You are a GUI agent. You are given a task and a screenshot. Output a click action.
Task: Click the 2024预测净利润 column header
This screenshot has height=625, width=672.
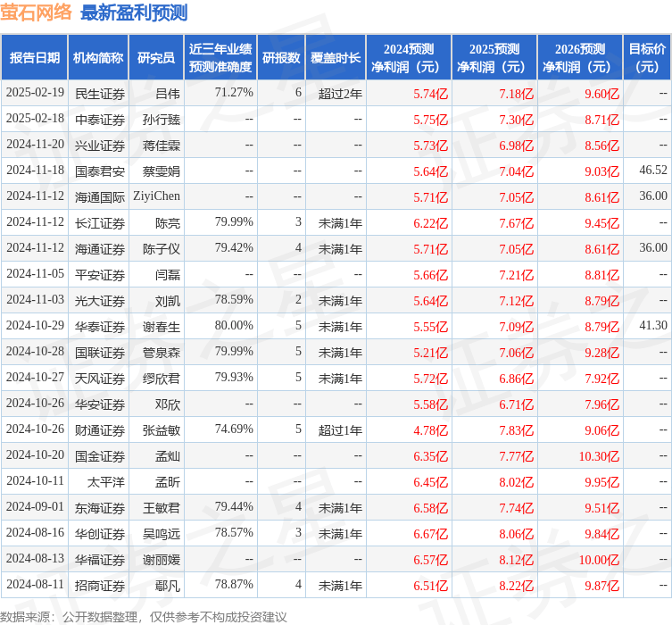(409, 57)
